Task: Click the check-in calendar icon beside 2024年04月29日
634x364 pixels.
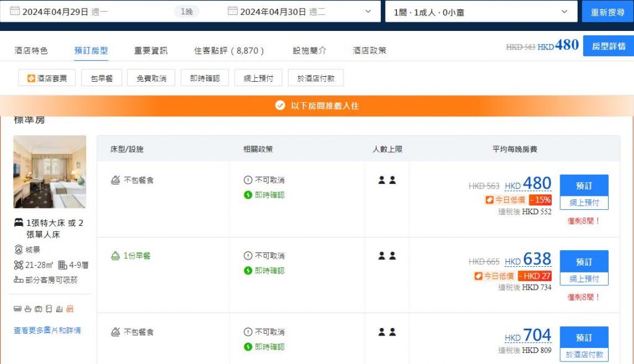Action: (x=15, y=11)
